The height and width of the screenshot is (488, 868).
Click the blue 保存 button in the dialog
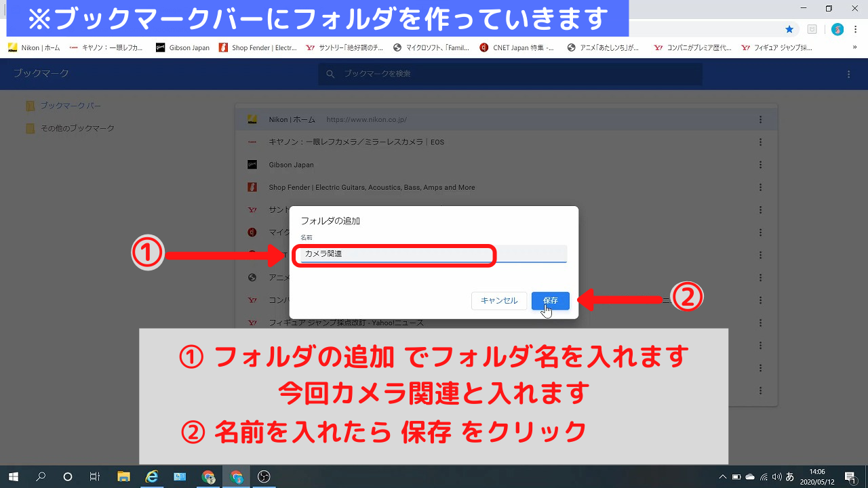[x=550, y=300]
